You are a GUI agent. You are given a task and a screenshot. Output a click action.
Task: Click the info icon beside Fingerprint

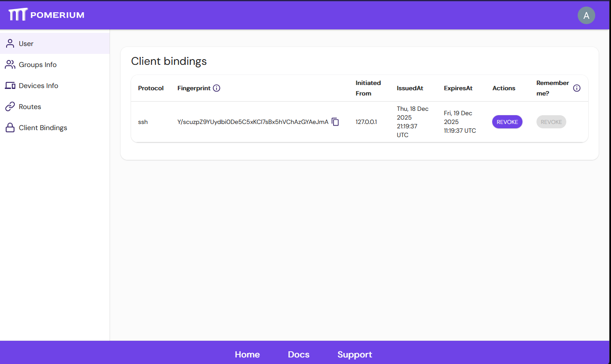tap(217, 88)
